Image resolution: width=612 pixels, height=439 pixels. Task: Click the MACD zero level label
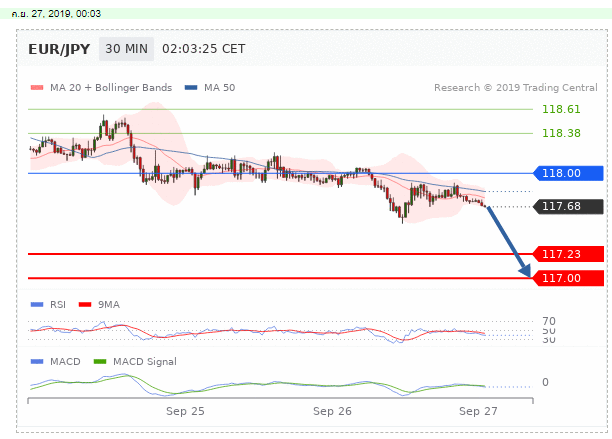(x=545, y=382)
